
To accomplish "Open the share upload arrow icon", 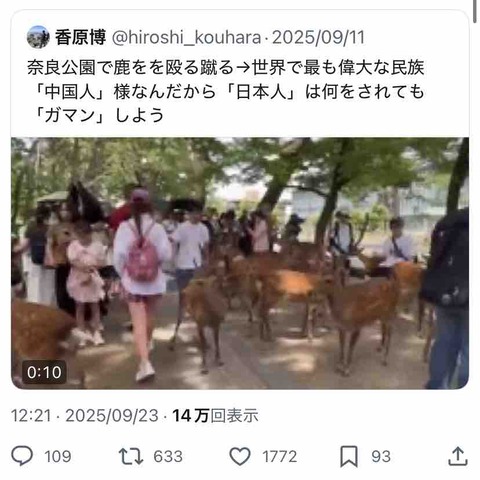I will (458, 456).
